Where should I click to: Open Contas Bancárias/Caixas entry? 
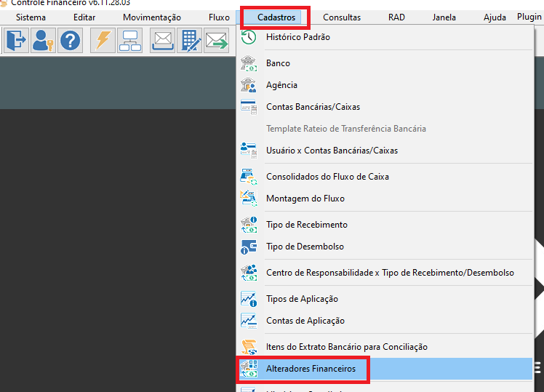(x=385, y=107)
